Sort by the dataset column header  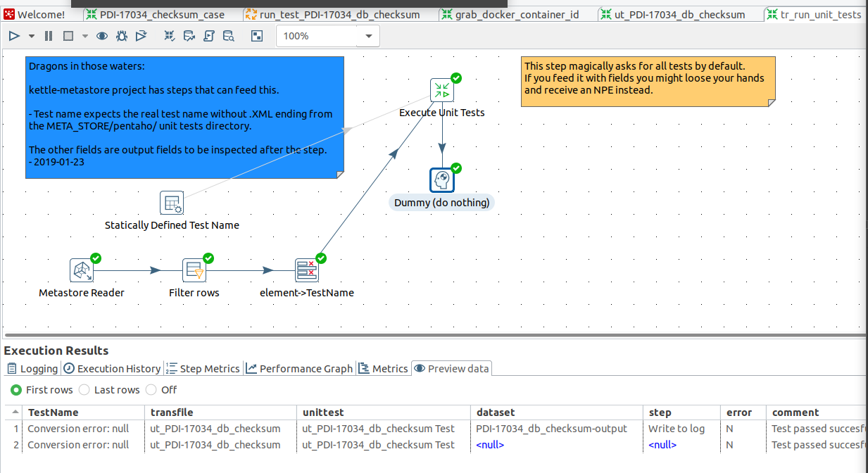point(558,412)
